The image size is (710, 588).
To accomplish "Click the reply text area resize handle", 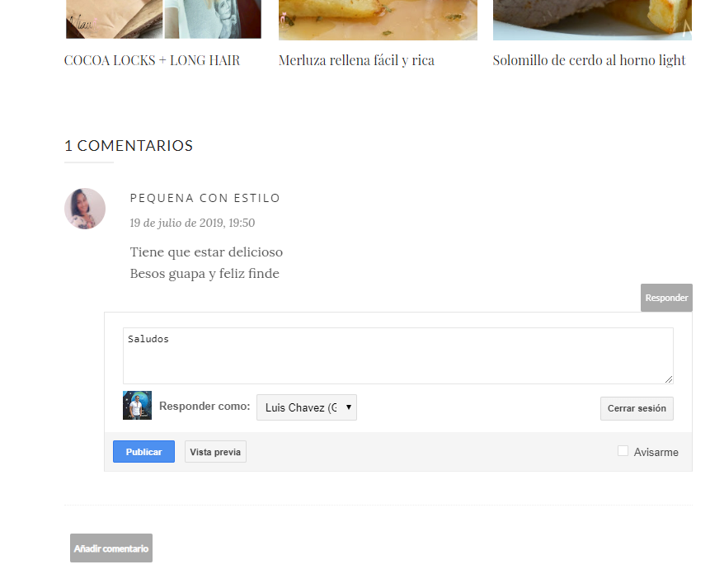I will pyautogui.click(x=669, y=379).
